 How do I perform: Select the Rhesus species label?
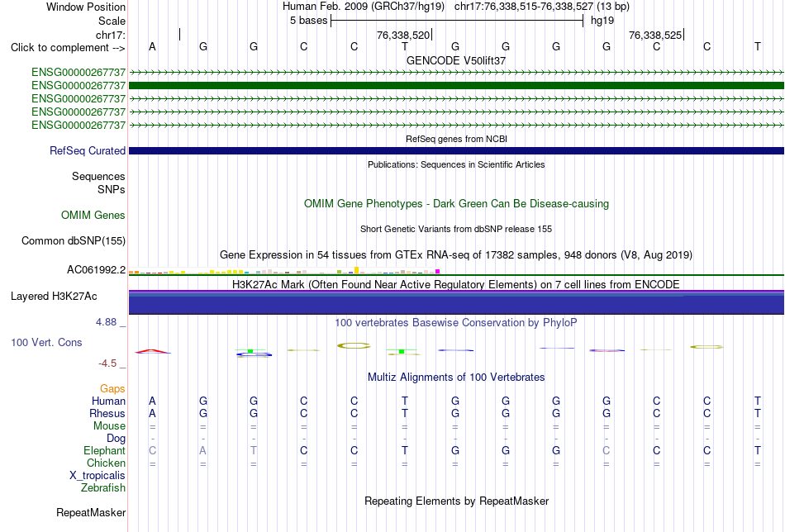click(107, 413)
